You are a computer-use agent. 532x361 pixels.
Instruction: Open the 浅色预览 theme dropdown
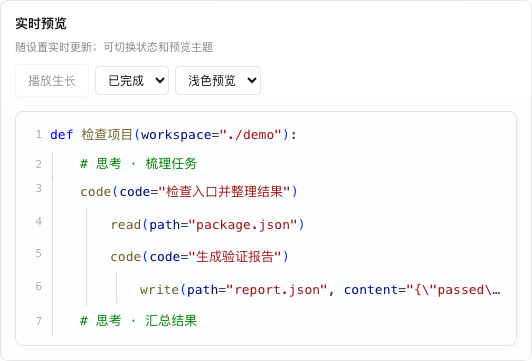(218, 81)
